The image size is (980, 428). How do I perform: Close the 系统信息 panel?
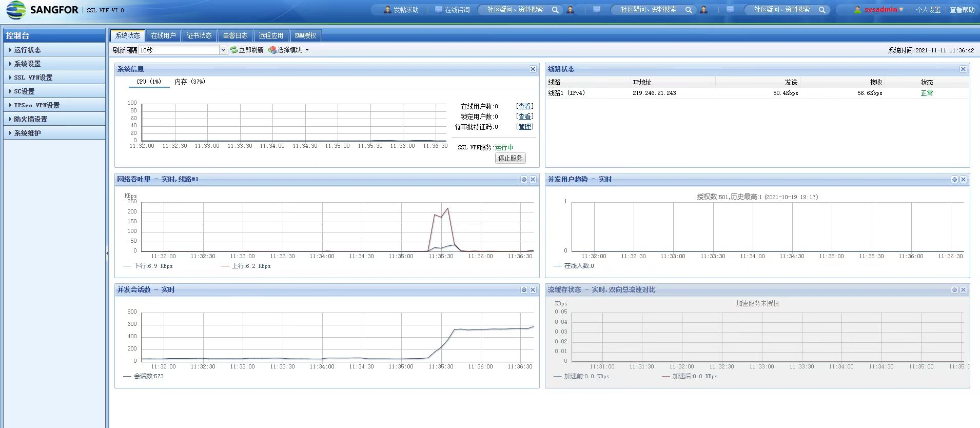(x=533, y=69)
